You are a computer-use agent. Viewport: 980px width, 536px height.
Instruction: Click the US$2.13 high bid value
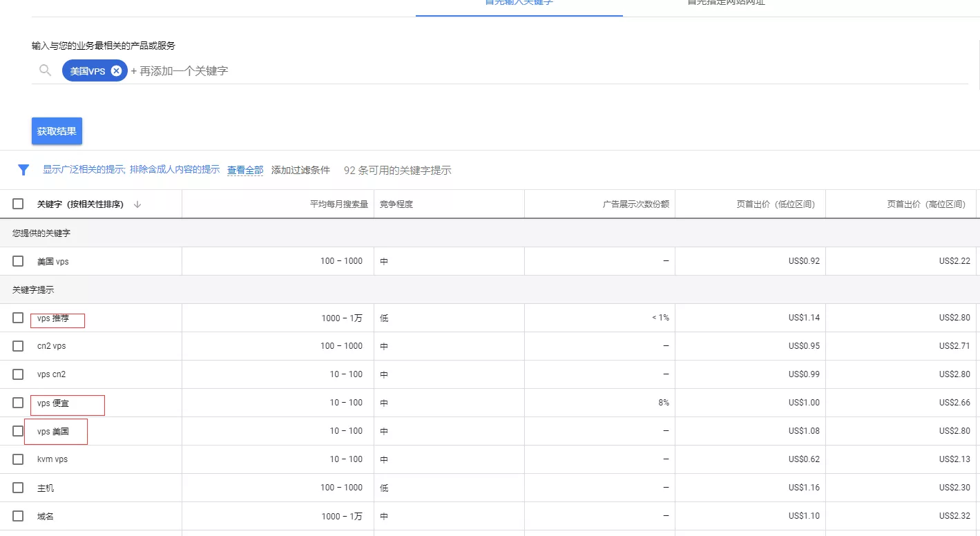pyautogui.click(x=954, y=459)
